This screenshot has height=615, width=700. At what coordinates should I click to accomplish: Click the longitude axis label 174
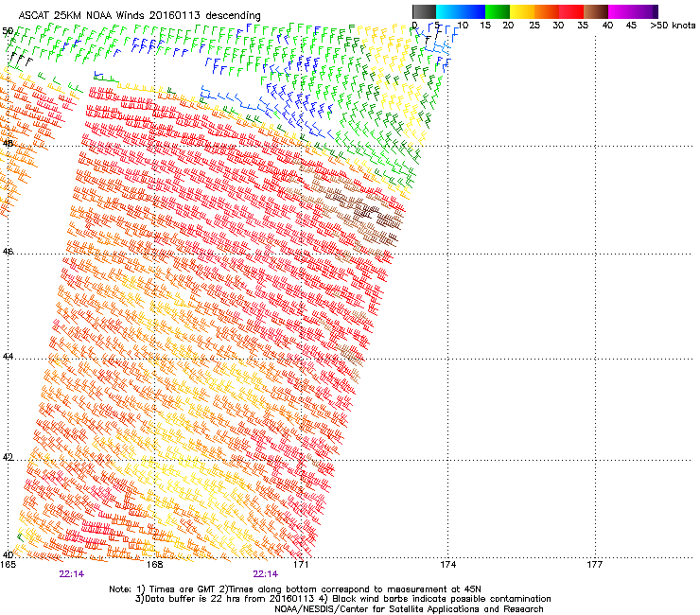tap(448, 565)
